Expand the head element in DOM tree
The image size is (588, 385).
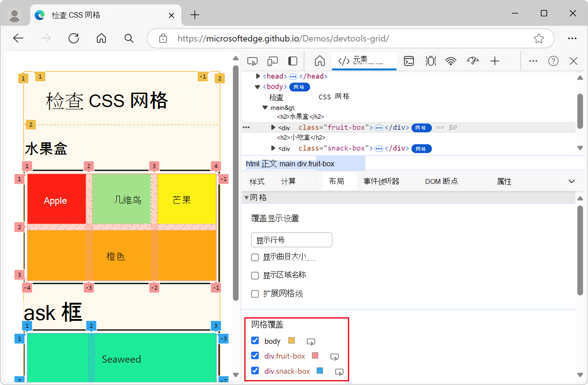point(257,76)
